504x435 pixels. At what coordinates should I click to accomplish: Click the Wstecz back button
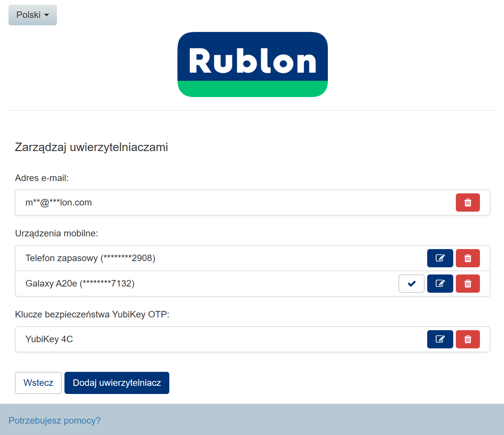[x=38, y=383]
